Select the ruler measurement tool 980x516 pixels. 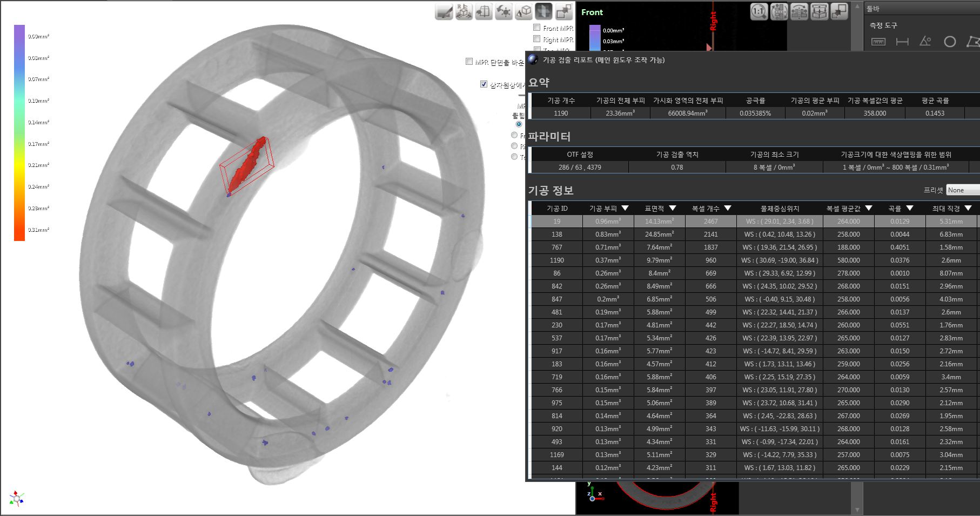pos(878,42)
